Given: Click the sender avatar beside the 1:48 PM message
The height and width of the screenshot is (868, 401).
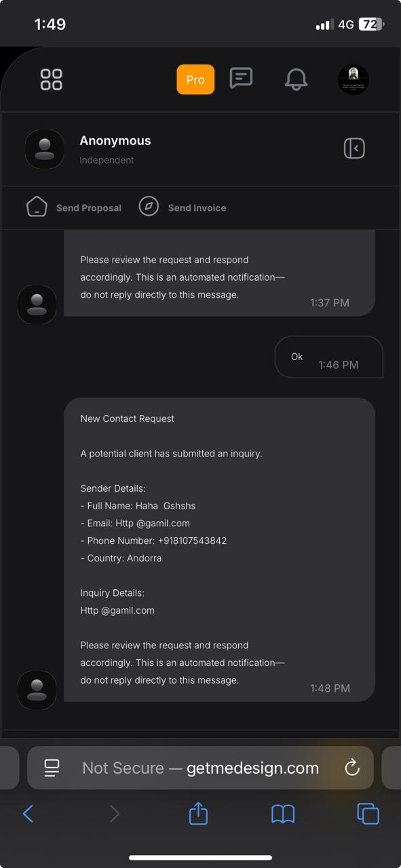Looking at the screenshot, I should click(x=37, y=690).
